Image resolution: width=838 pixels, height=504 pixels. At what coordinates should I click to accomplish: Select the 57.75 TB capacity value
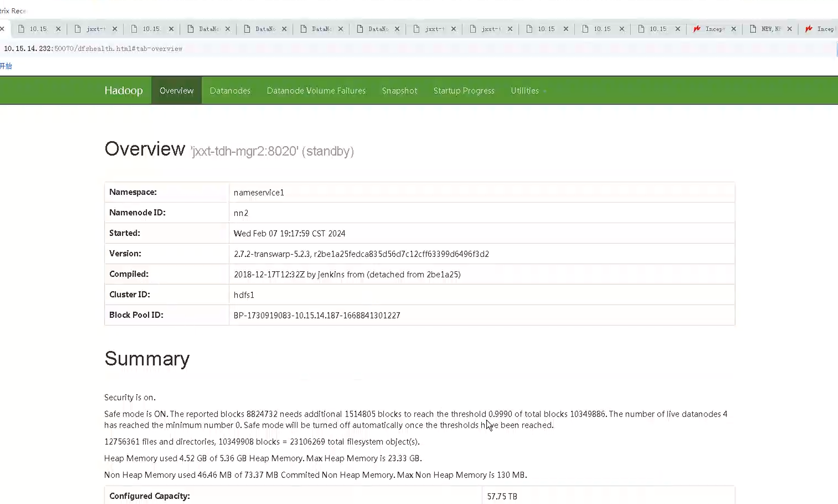(x=502, y=496)
